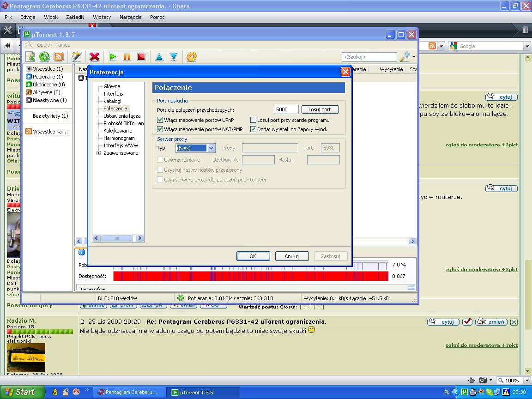Switch to the uTorrent 1.8.5 taskbar button
The image size is (532, 399).
point(203,392)
